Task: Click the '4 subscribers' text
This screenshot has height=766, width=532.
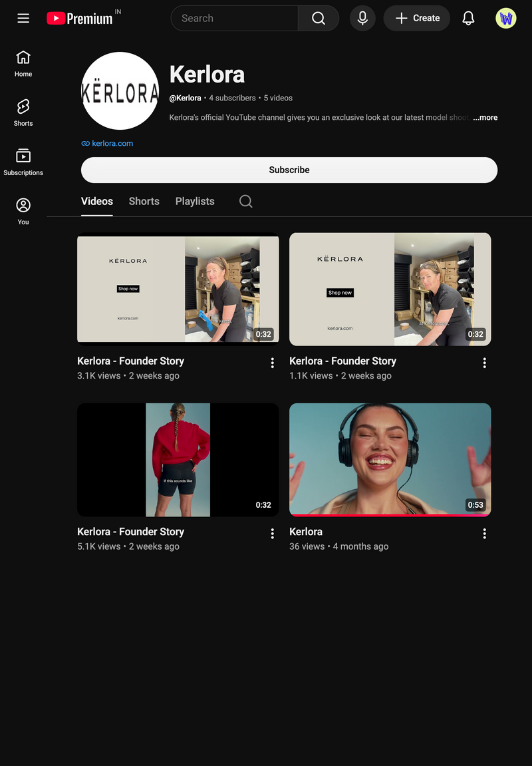Action: tap(232, 98)
